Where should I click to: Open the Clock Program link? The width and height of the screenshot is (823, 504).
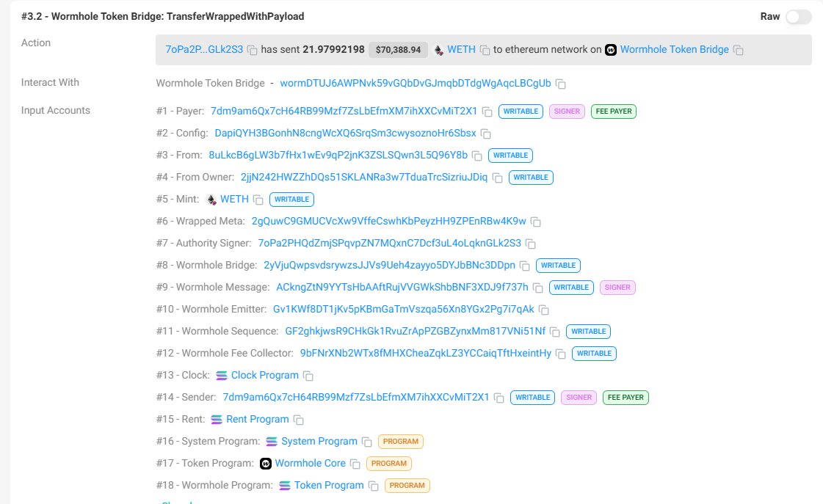tap(264, 375)
